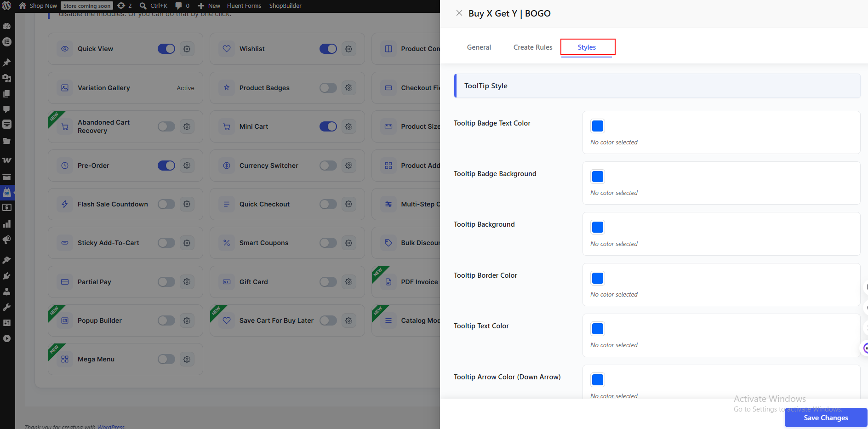Switch to the Create Rules tab
Screen dimensions: 868x429
point(533,47)
